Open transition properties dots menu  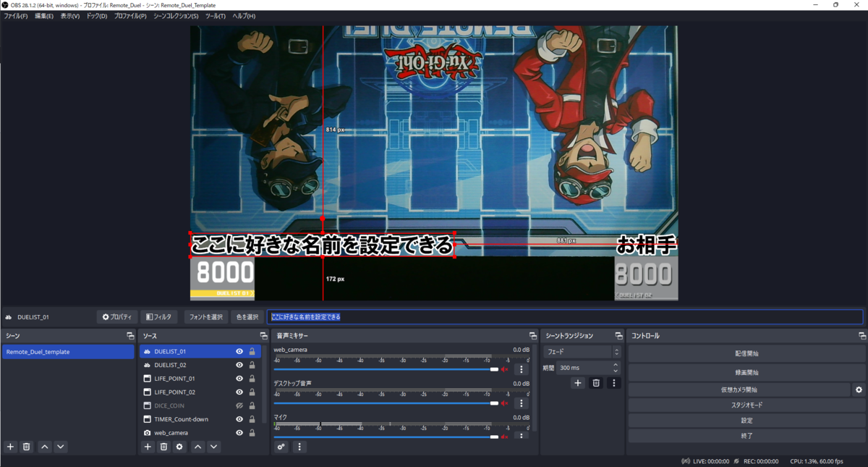[x=613, y=383]
